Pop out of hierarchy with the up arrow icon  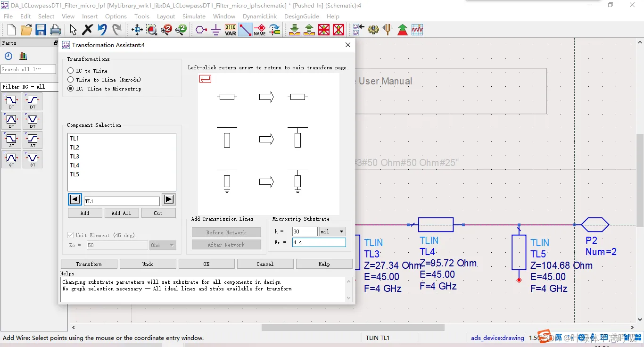click(x=309, y=30)
